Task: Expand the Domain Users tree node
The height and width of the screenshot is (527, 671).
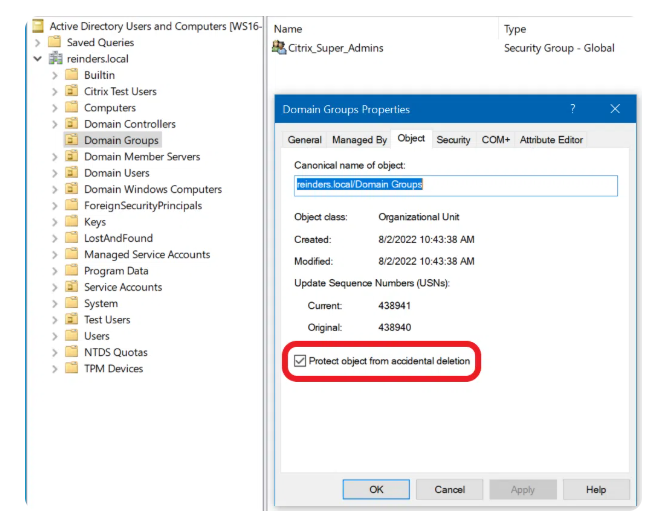Action: tap(55, 173)
